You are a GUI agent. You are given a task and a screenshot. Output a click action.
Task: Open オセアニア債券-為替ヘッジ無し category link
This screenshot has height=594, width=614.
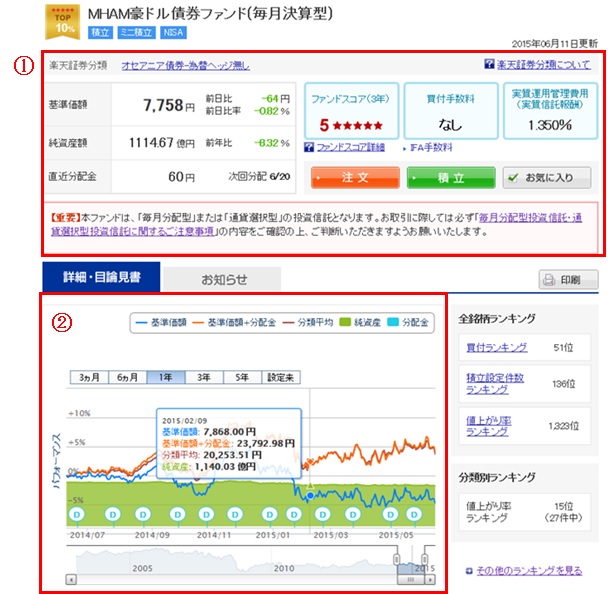click(186, 65)
